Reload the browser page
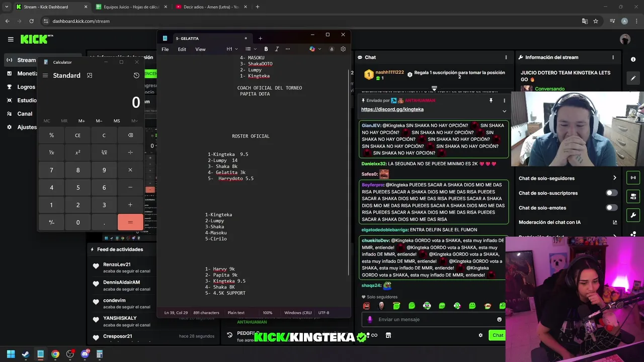The image size is (644, 362). pyautogui.click(x=31, y=21)
